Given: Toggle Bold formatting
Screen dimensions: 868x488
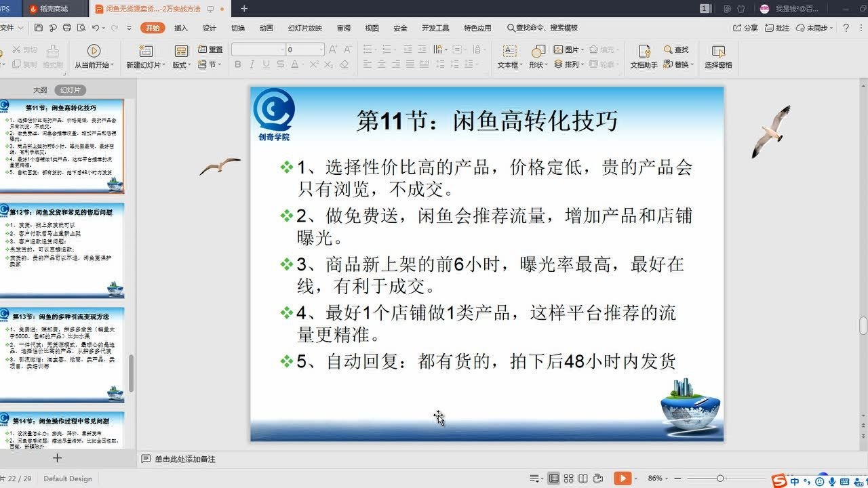Looking at the screenshot, I should point(237,64).
